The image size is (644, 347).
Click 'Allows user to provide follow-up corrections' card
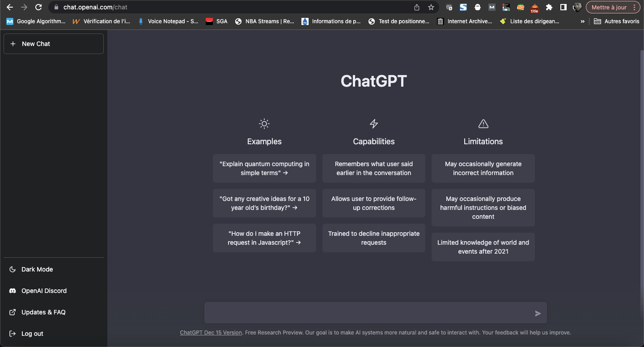coord(374,203)
